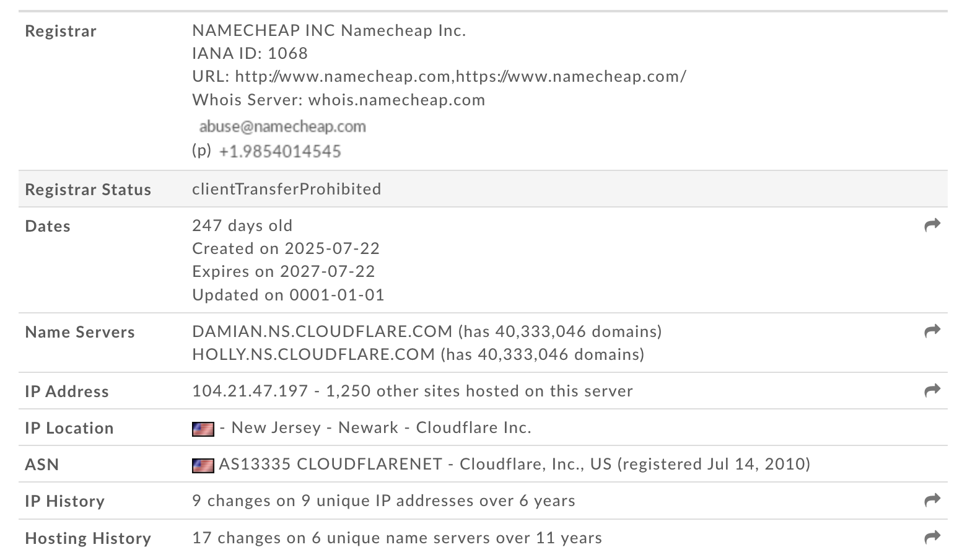Screen dimensions: 975x560
Task: Open the IP Address row arrow icon
Action: coord(932,390)
